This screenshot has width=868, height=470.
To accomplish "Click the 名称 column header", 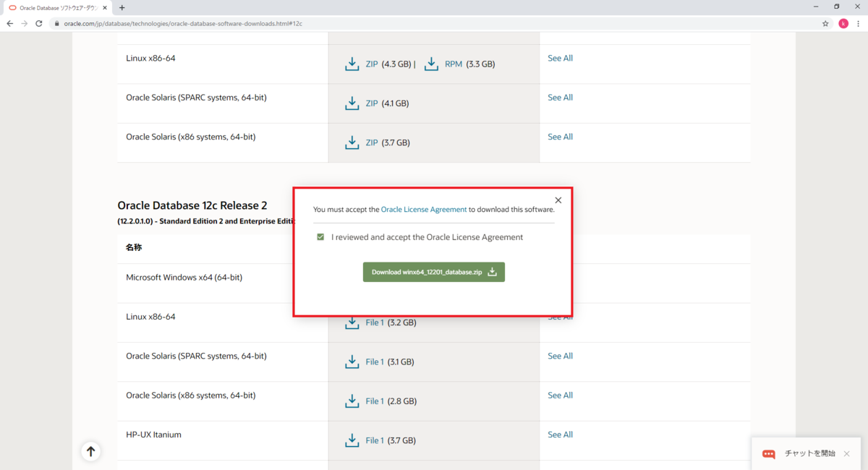I will point(134,247).
